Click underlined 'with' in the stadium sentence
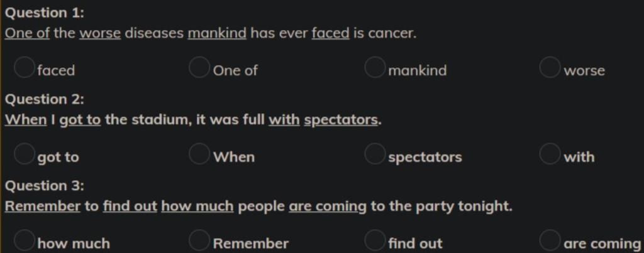The image size is (644, 253). pos(284,120)
